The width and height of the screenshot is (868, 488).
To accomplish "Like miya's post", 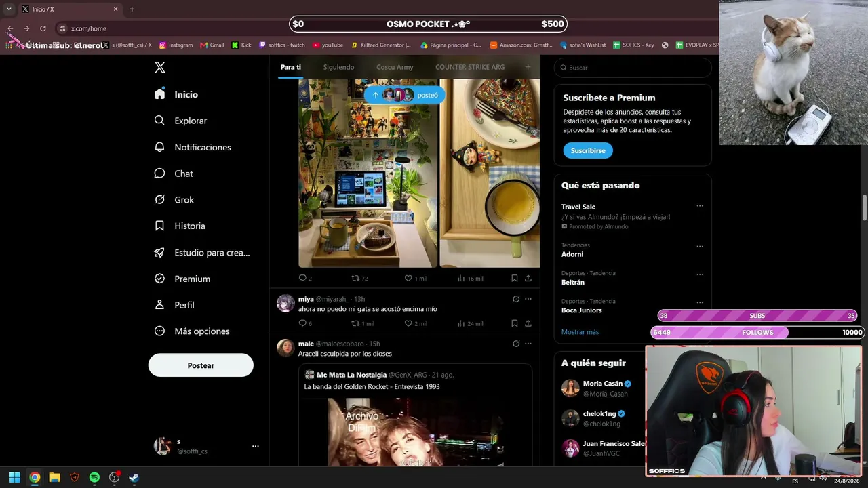I will point(416,323).
